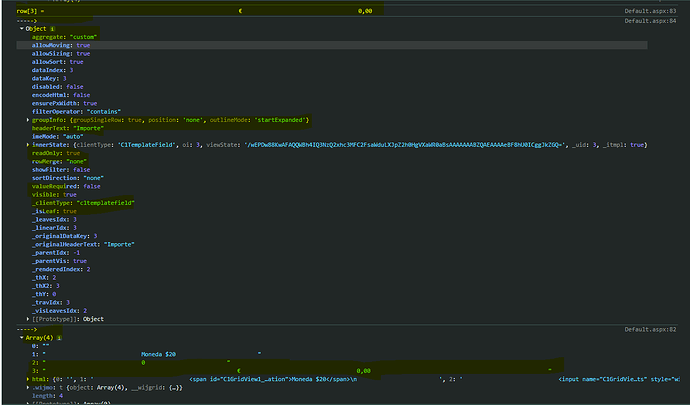Select the _leavesIdx: 3 row

(x=54, y=220)
